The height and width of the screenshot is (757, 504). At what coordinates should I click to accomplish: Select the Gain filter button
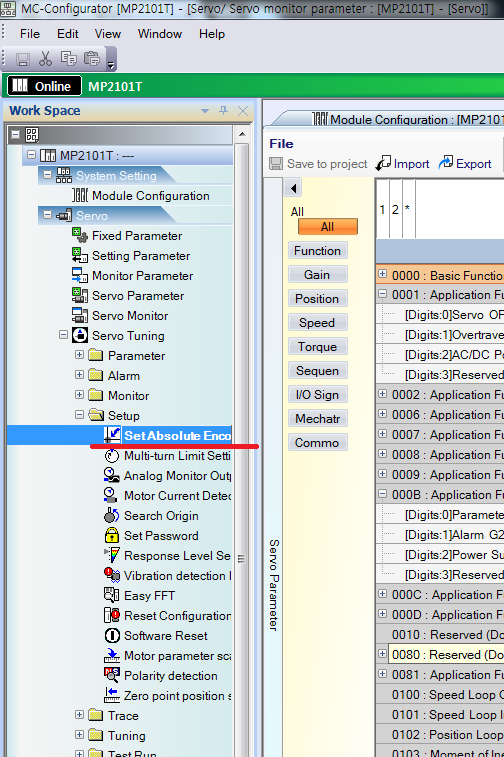point(318,274)
